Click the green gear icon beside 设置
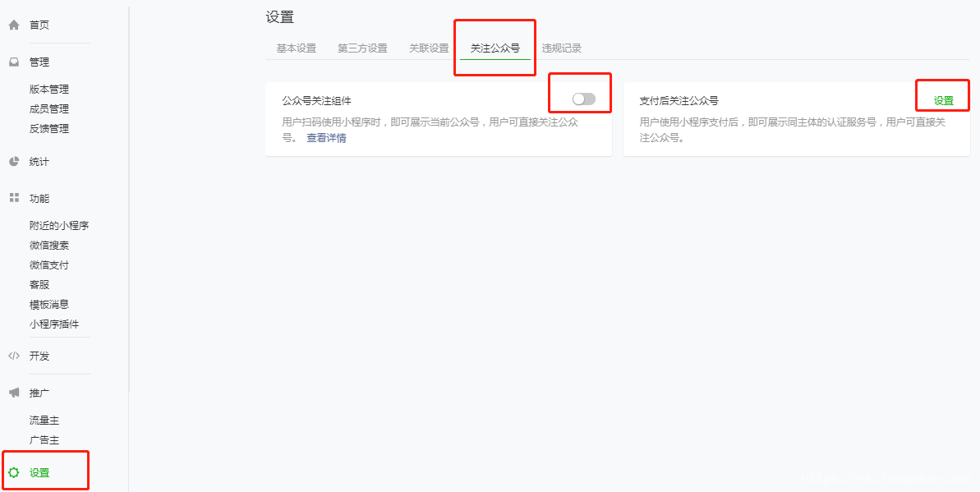The image size is (980, 492). [14, 472]
